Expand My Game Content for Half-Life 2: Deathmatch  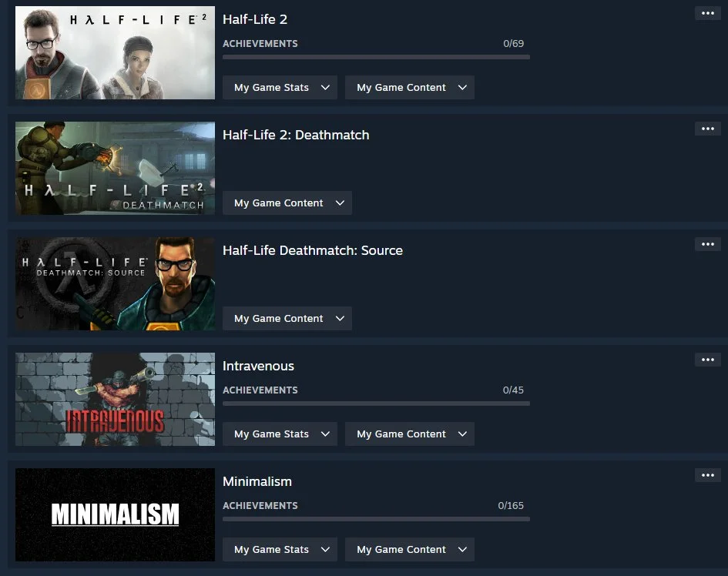[287, 203]
